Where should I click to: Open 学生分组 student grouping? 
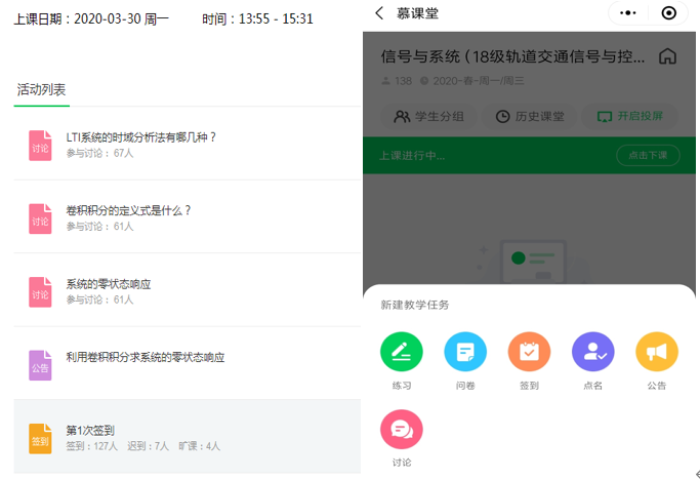click(429, 117)
